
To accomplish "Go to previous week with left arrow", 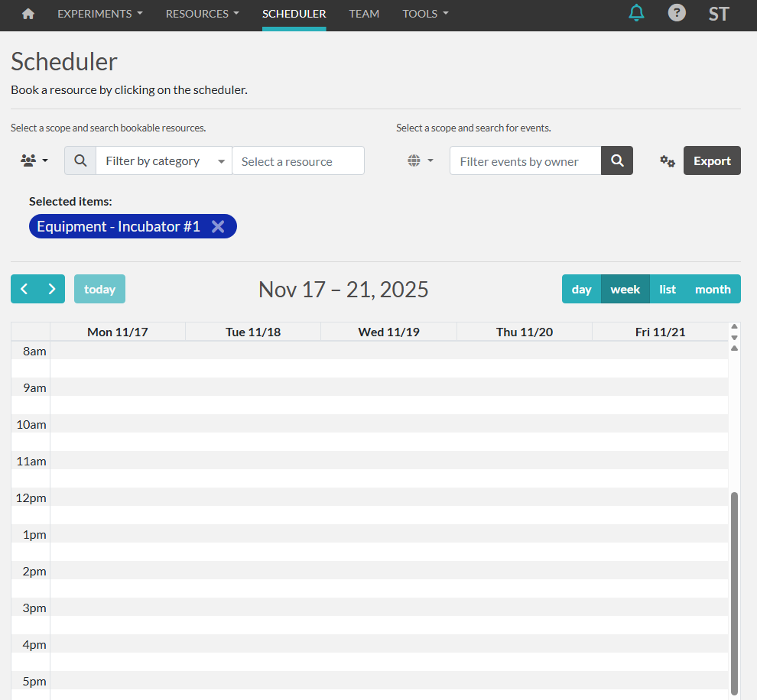I will [24, 289].
